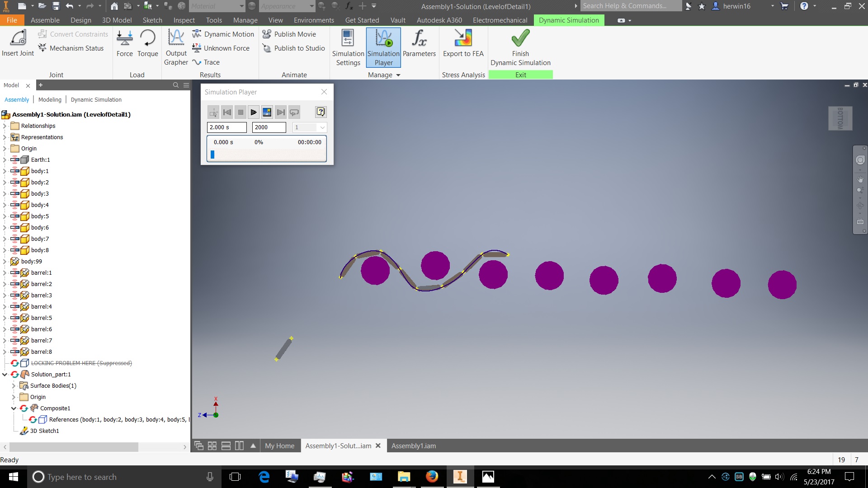This screenshot has width=868, height=488.
Task: Expand the body:1 tree node
Action: coord(5,171)
